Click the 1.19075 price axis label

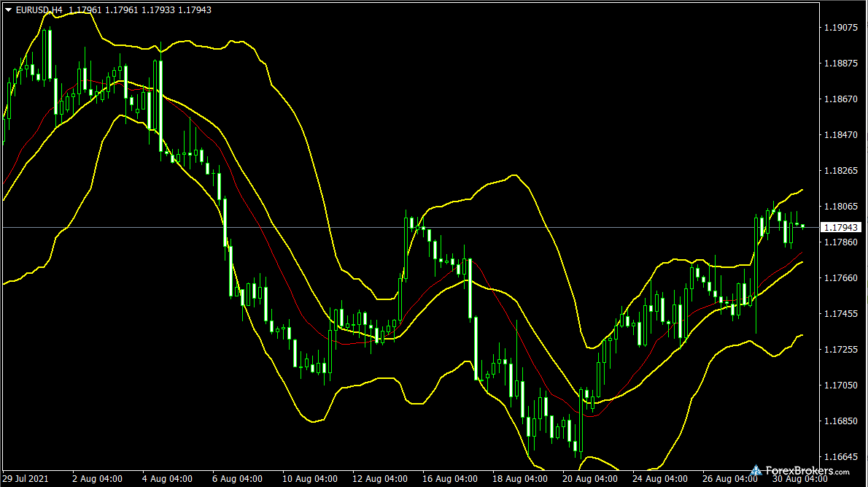coord(840,28)
